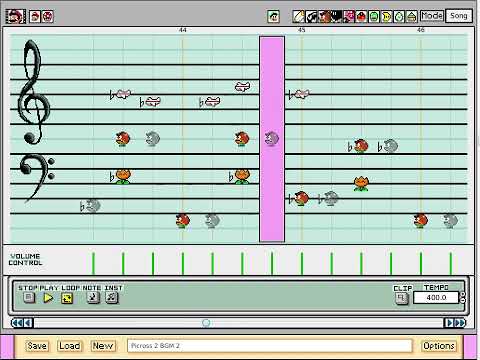The height and width of the screenshot is (360, 480).
Task: Choose the green egg instrument icon
Action: pyautogui.click(x=399, y=16)
